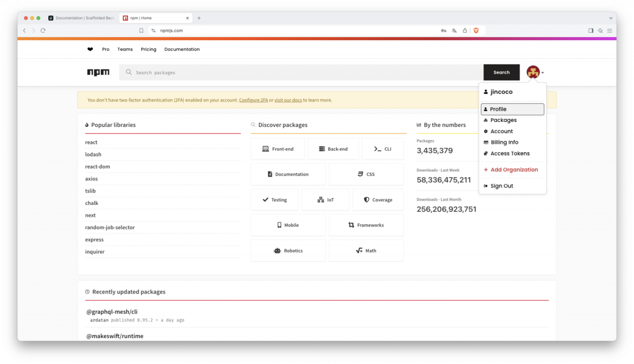634x364 pixels.
Task: Close the npm Home tab
Action: pos(187,18)
